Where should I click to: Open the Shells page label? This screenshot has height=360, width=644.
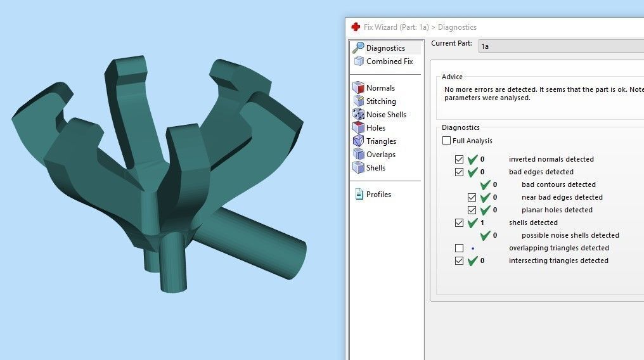[376, 167]
